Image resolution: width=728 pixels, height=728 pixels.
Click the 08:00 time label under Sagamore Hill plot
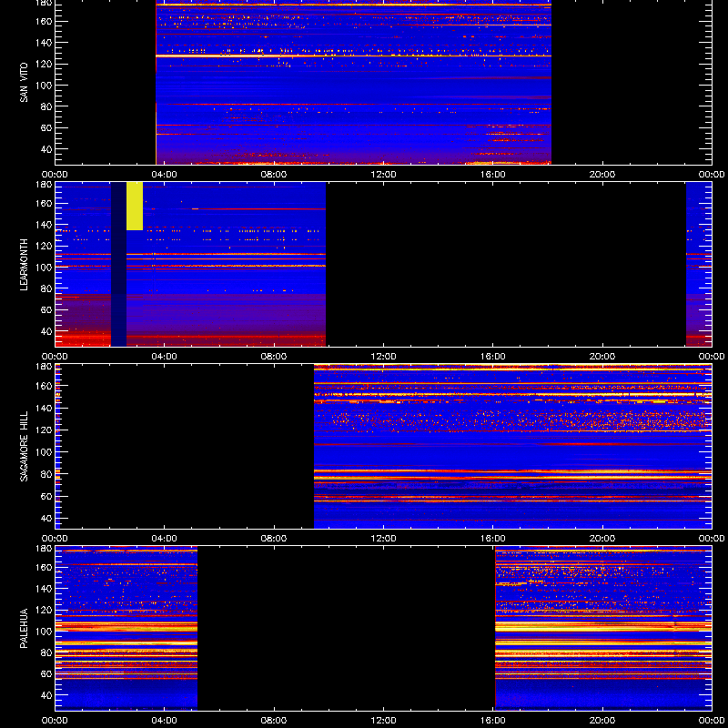274,539
